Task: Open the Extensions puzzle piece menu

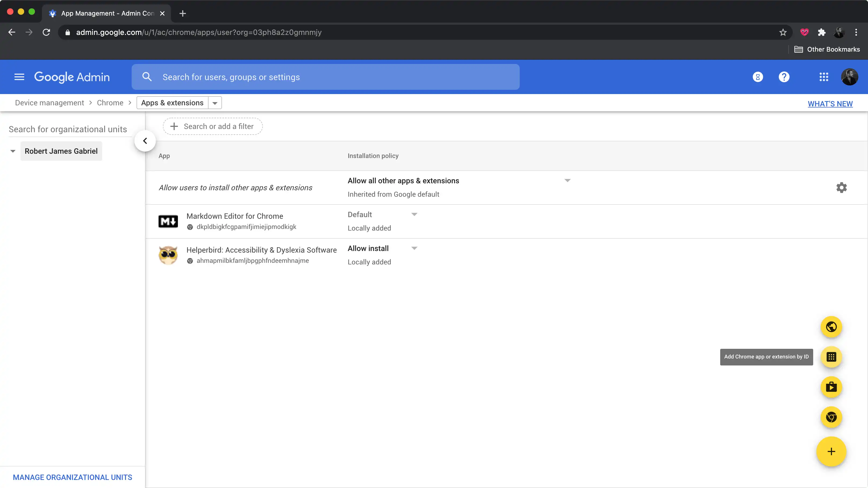Action: tap(822, 32)
